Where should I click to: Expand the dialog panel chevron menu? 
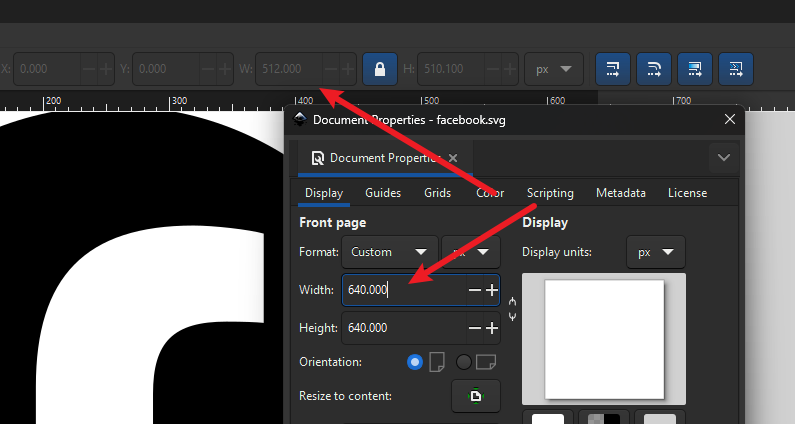tap(724, 158)
